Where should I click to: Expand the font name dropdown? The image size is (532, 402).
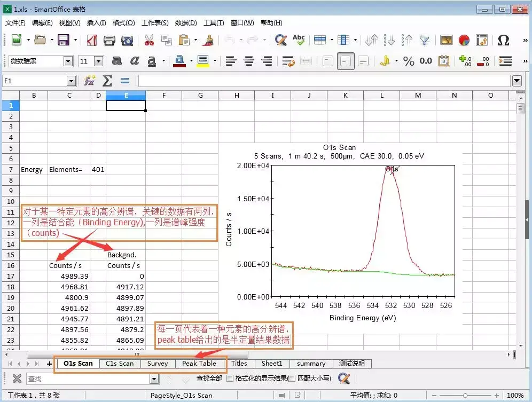point(68,61)
